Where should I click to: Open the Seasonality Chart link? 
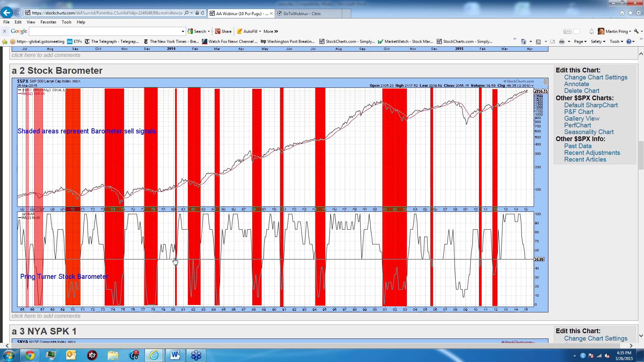[x=589, y=132]
